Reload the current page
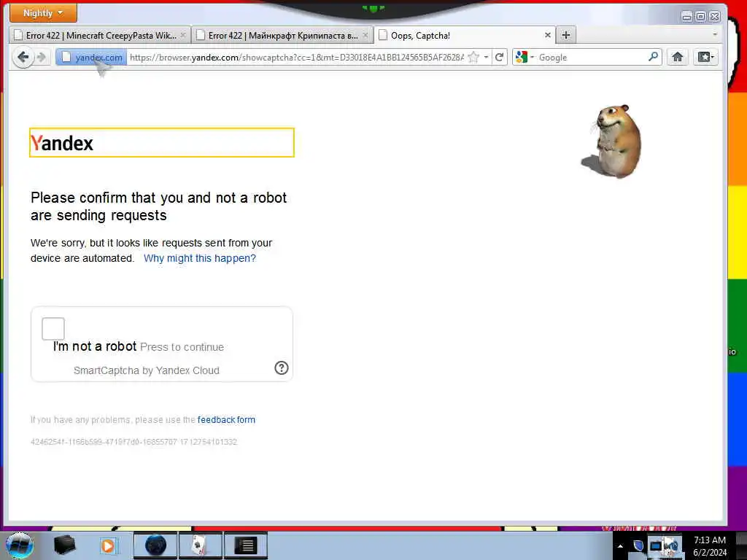Viewport: 747px width, 560px height. coord(499,58)
